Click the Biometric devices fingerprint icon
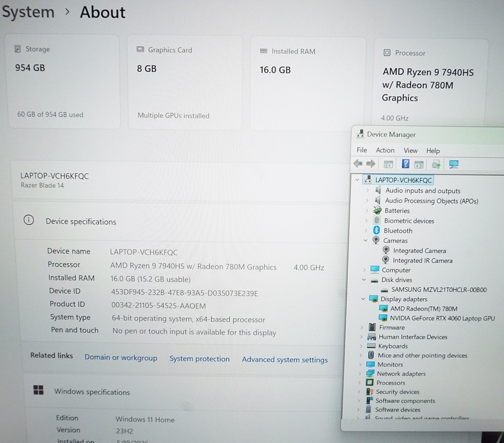The width and height of the screenshot is (504, 443). 376,220
